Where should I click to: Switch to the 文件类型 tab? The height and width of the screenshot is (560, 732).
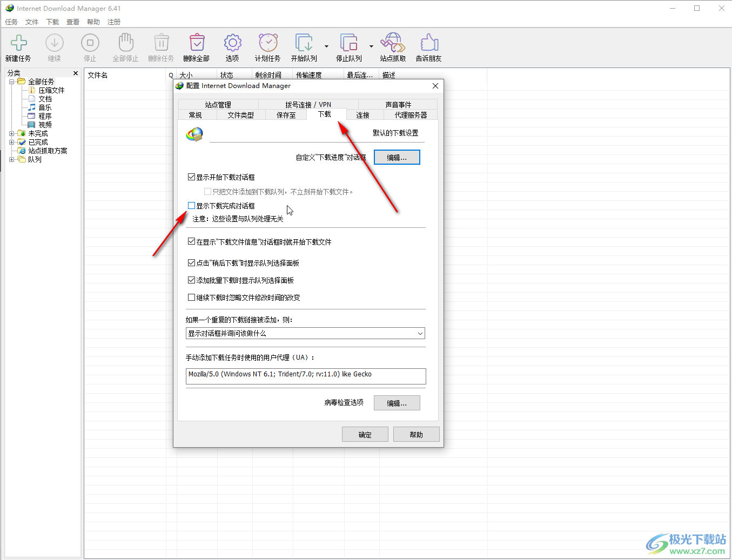pyautogui.click(x=240, y=115)
